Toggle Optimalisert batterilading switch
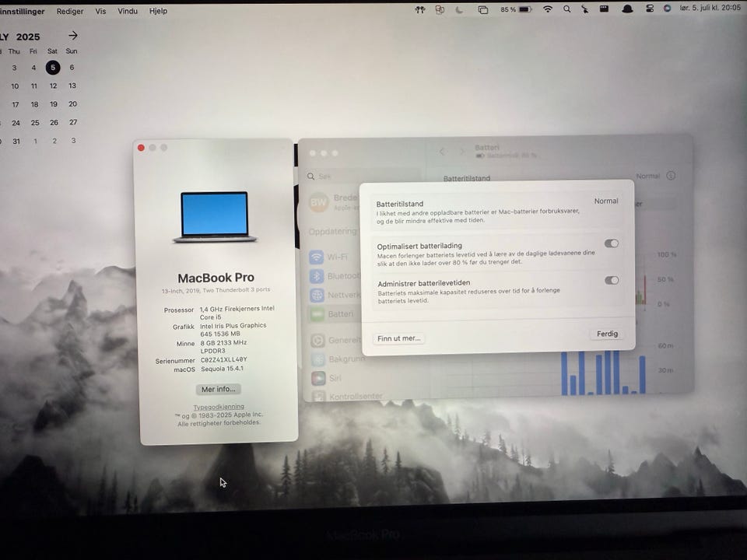747x560 pixels. tap(612, 243)
